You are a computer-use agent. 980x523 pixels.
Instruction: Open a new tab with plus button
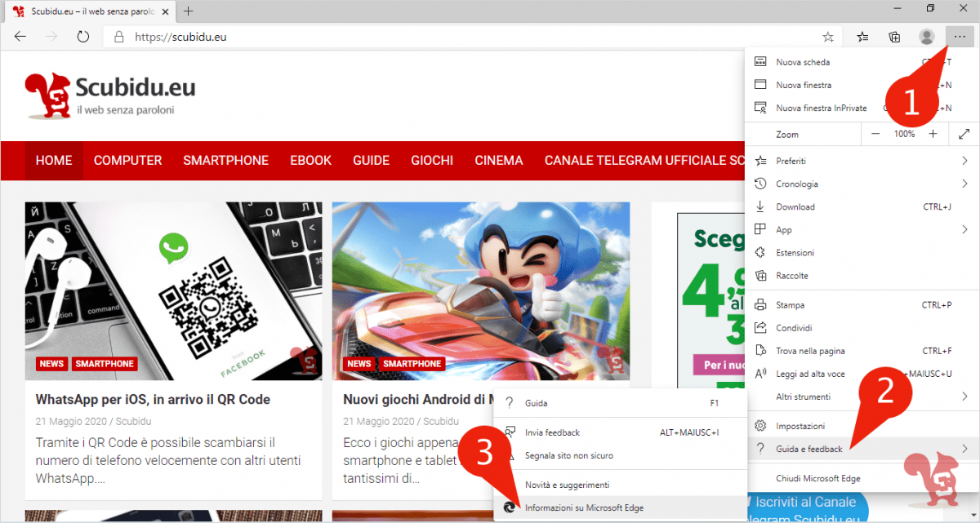click(x=188, y=11)
